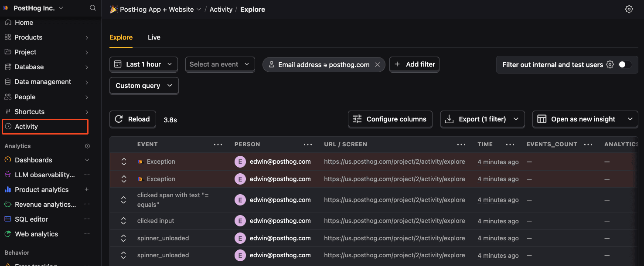Open SQL editor options ellipsis
This screenshot has height=266, width=644.
tap(87, 219)
